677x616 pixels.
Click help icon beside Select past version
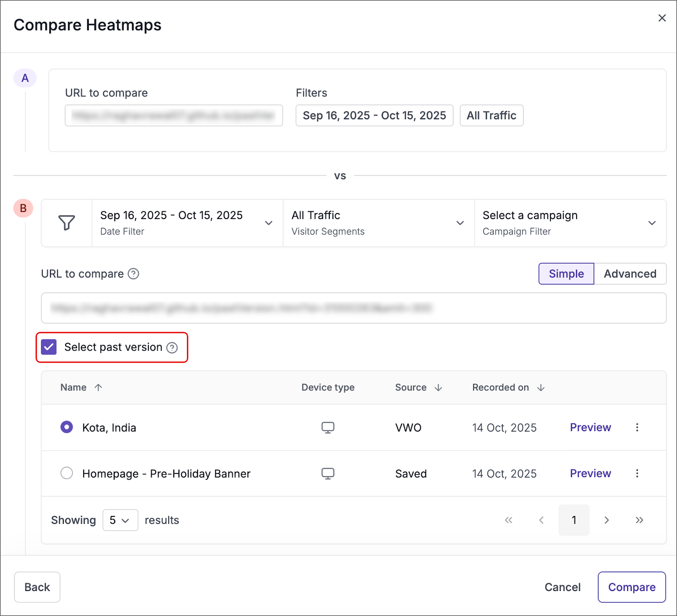172,347
